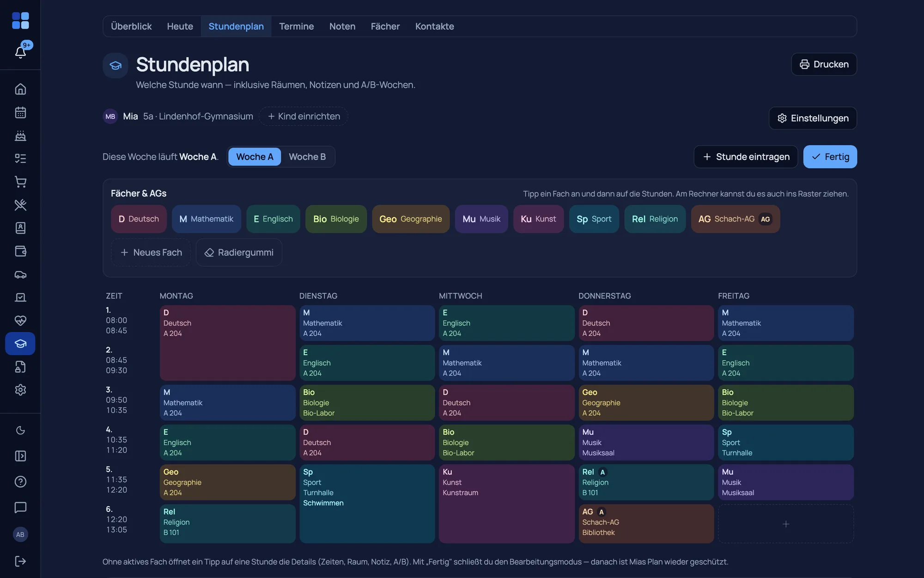Screen dimensions: 924x578
Task: Open the Termine tab
Action: point(297,26)
